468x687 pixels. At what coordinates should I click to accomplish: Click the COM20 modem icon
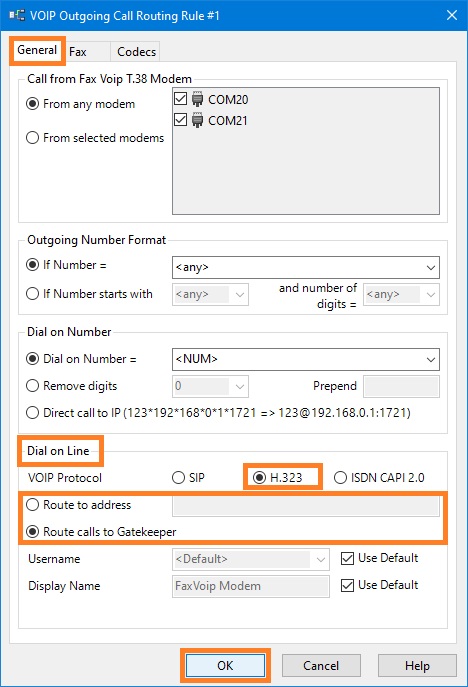click(198, 99)
